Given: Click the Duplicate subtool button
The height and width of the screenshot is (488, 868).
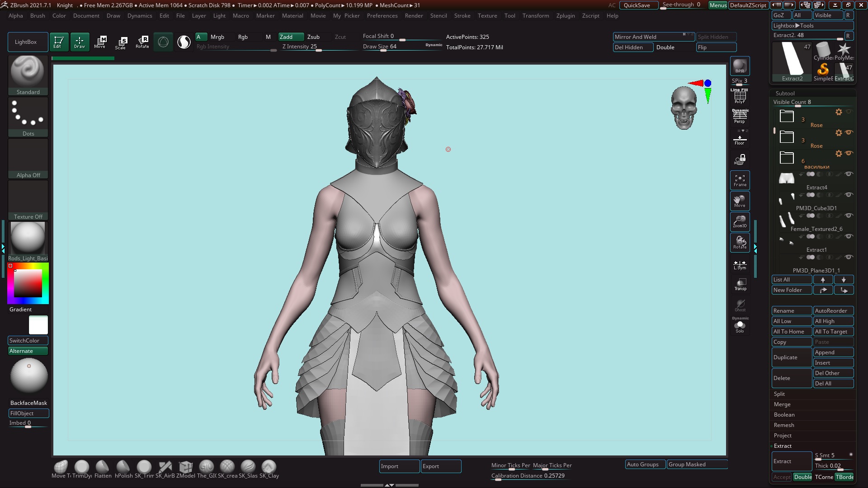Looking at the screenshot, I should coord(791,357).
